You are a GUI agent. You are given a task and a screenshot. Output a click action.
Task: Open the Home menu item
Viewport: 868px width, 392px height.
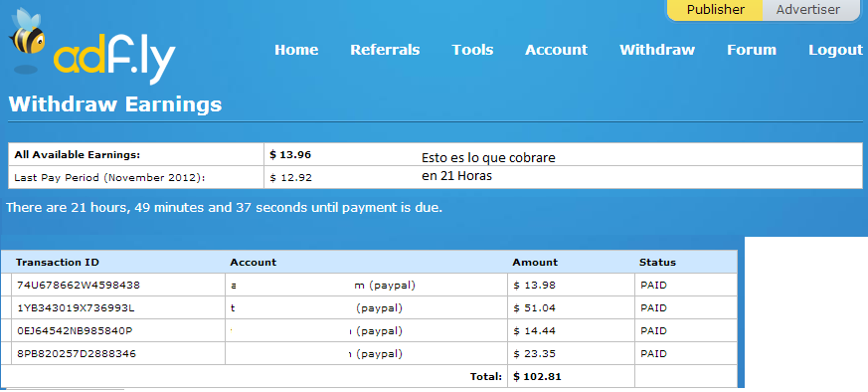[x=296, y=50]
